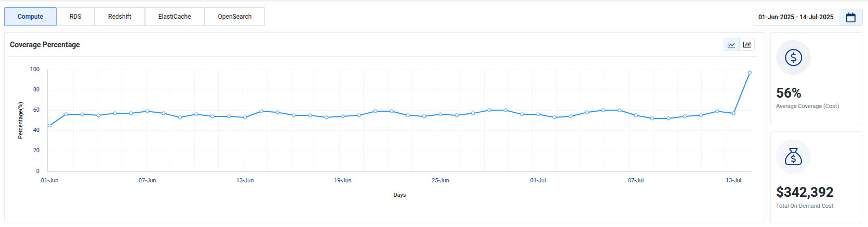Click the final peak data point on chart
The width and height of the screenshot is (868, 227).
point(750,73)
